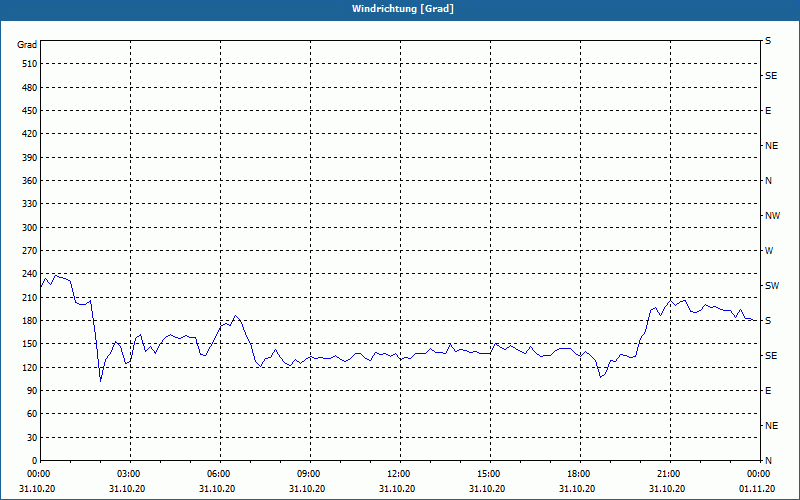Viewport: 800px width, 500px height.
Task: Click the 03:00 time label
Action: tap(131, 474)
